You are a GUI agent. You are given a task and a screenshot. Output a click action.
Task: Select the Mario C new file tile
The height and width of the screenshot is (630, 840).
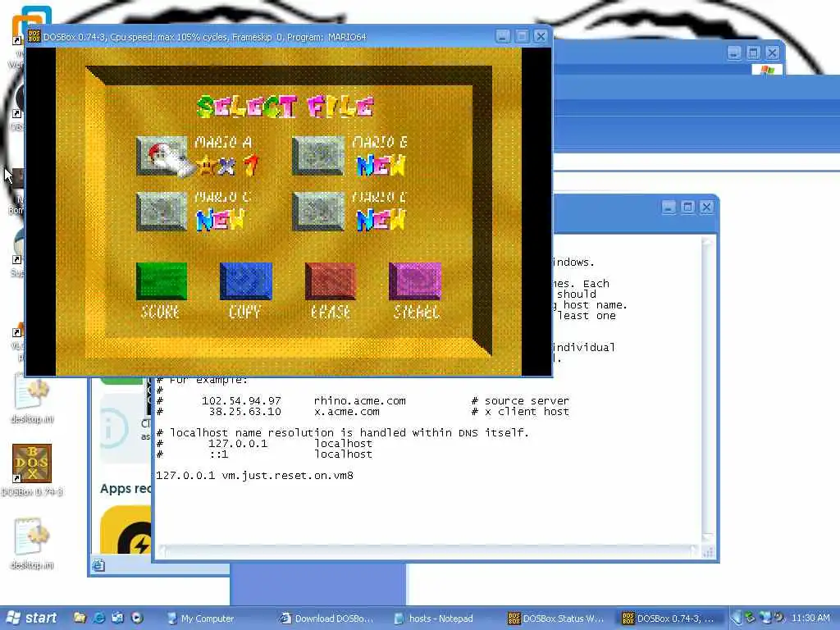[x=162, y=211]
